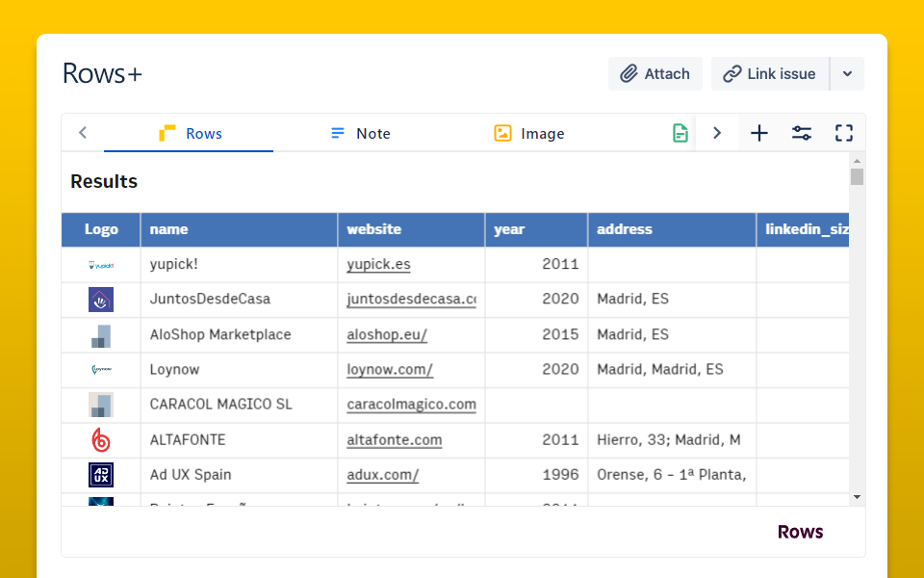Select the Loynow name cell

coord(240,370)
